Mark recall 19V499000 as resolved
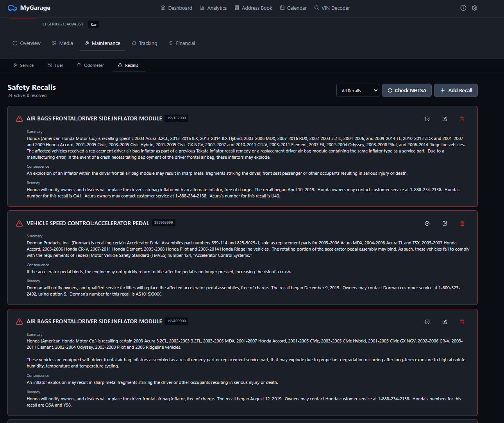 [427, 322]
